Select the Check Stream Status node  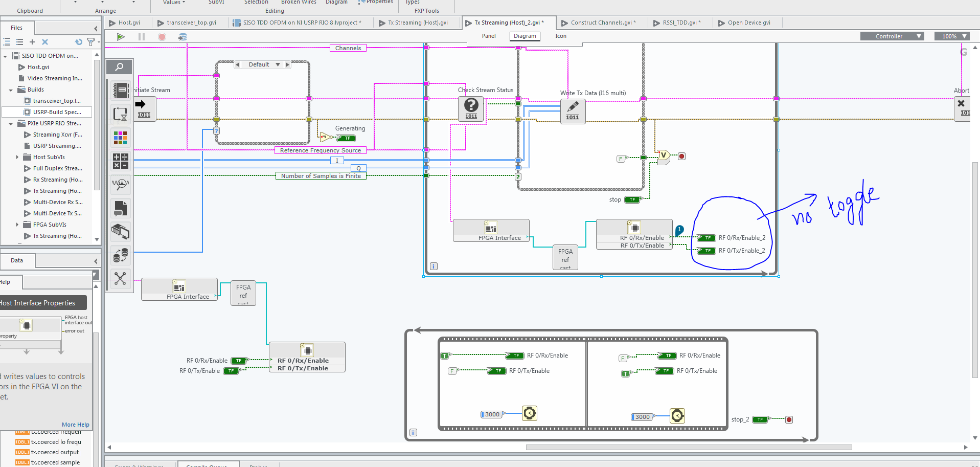tap(471, 108)
